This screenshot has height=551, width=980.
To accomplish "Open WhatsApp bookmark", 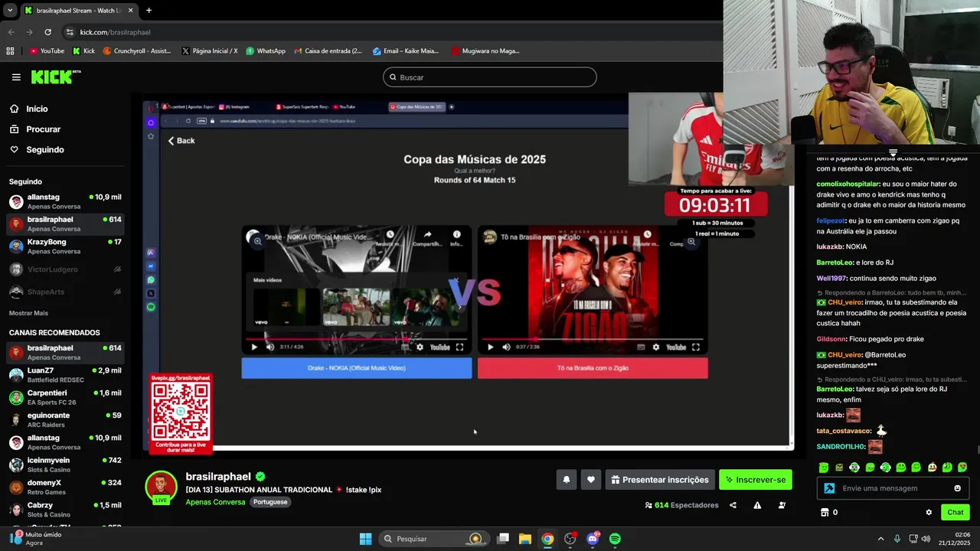I will coord(266,51).
